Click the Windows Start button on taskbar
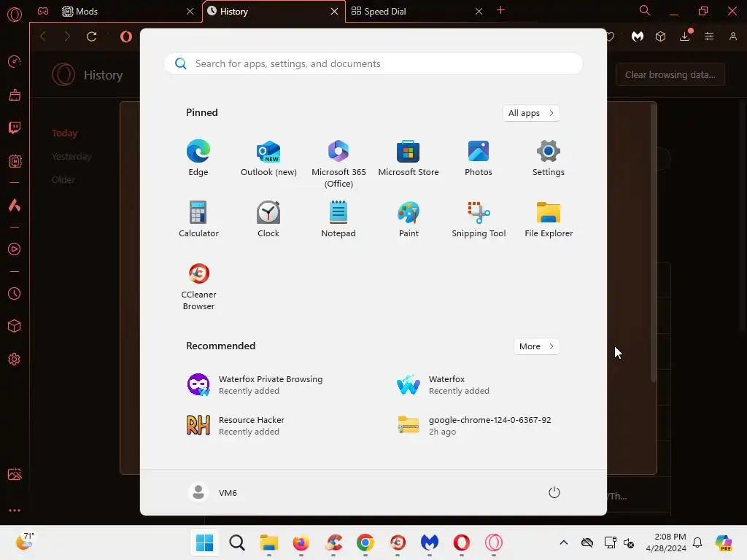Screen dimensions: 747x560 tap(204, 542)
